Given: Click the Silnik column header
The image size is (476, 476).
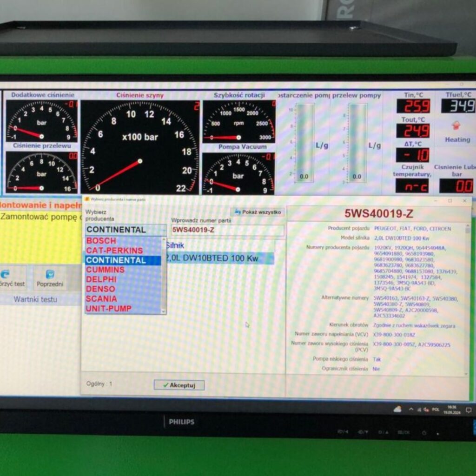Looking at the screenshot, I should [220, 245].
